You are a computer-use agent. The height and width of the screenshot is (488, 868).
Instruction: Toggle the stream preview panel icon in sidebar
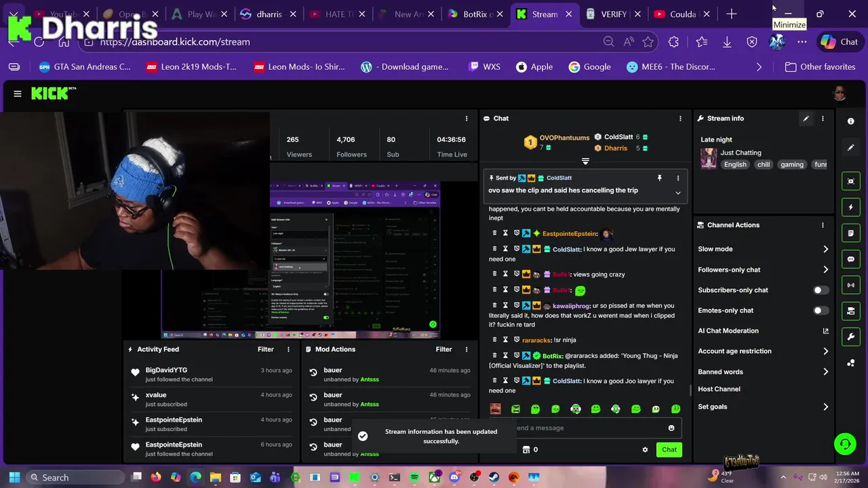[x=851, y=182]
